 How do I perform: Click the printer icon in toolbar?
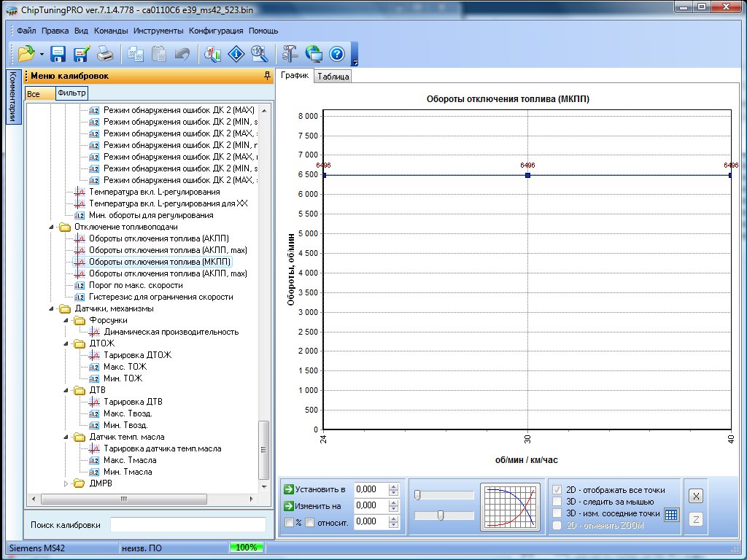click(105, 53)
